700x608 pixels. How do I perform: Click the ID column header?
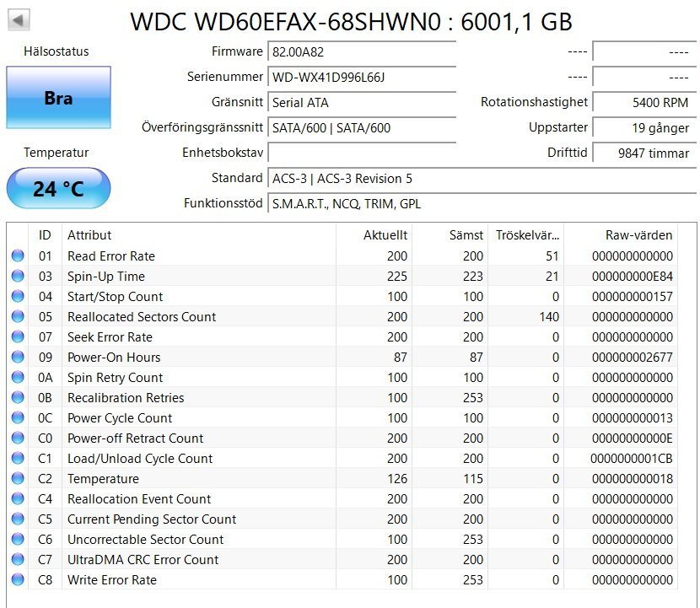pyautogui.click(x=45, y=235)
